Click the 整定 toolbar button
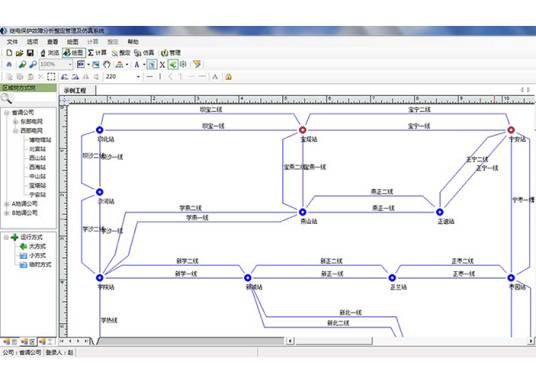536x384 pixels. tap(121, 53)
